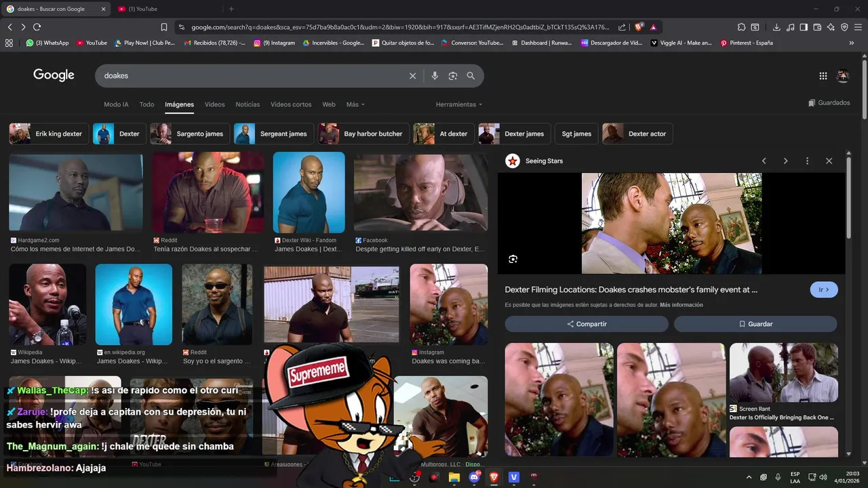
Task: Open the Leo AI sparkle icon
Action: coord(831,27)
